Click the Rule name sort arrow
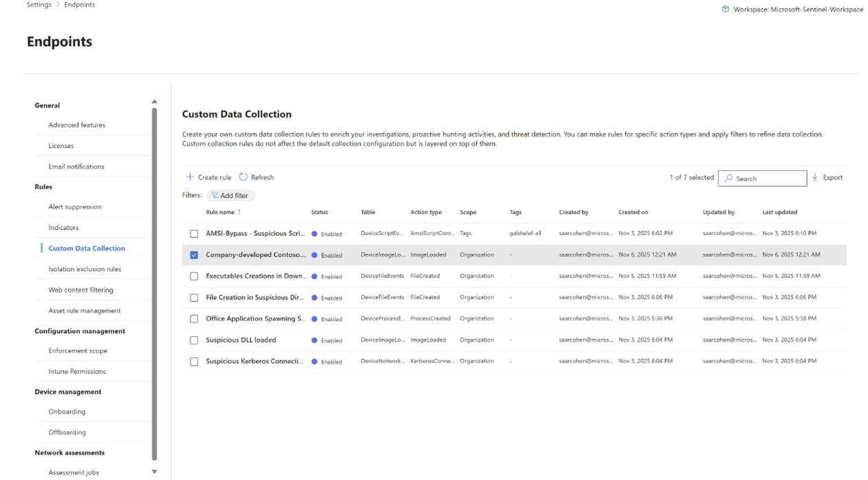This screenshot has height=480, width=868. tap(240, 212)
